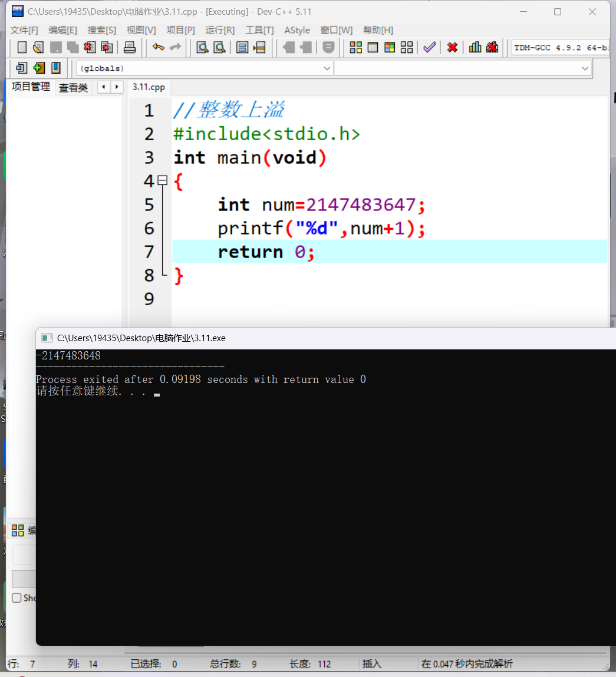Click the green plus Toggle bookmark icon
Viewport: 616px width, 677px height.
pyautogui.click(x=38, y=68)
